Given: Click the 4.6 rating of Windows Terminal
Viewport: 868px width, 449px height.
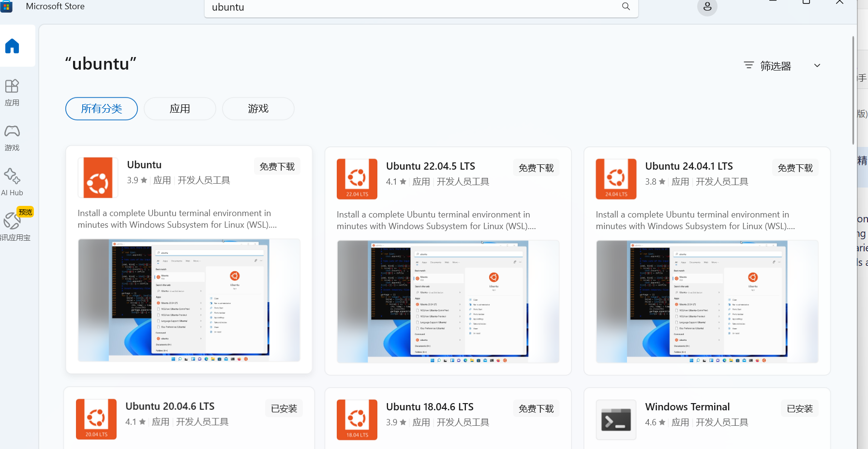Looking at the screenshot, I should click(x=655, y=422).
